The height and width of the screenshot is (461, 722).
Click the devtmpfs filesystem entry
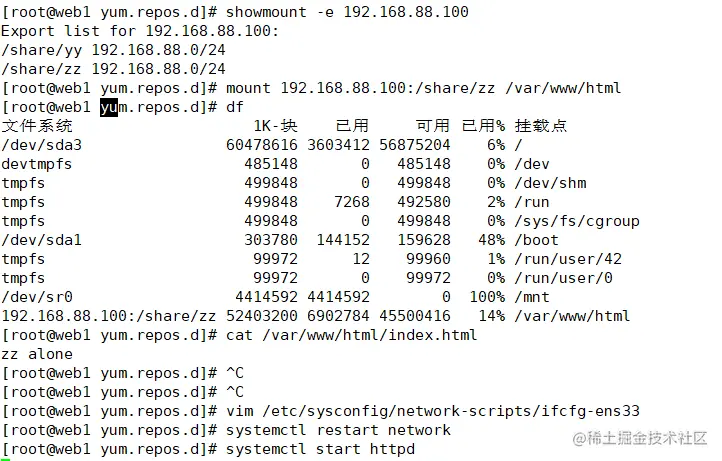coord(37,164)
